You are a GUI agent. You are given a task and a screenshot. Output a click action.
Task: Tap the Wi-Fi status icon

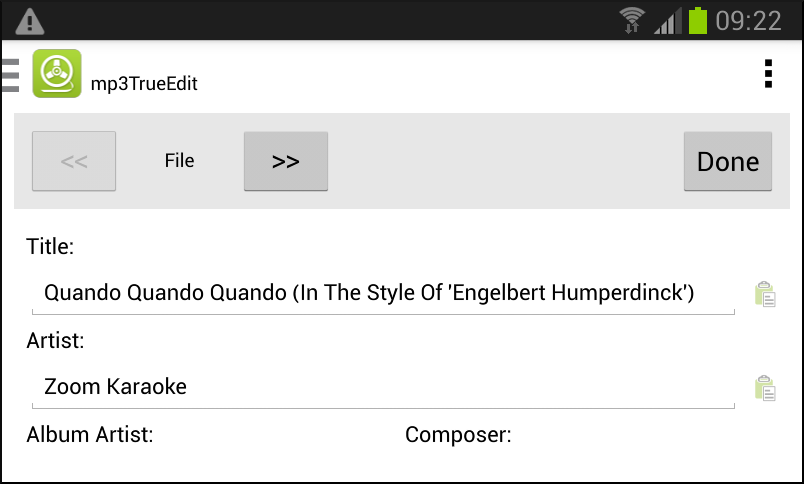(632, 20)
